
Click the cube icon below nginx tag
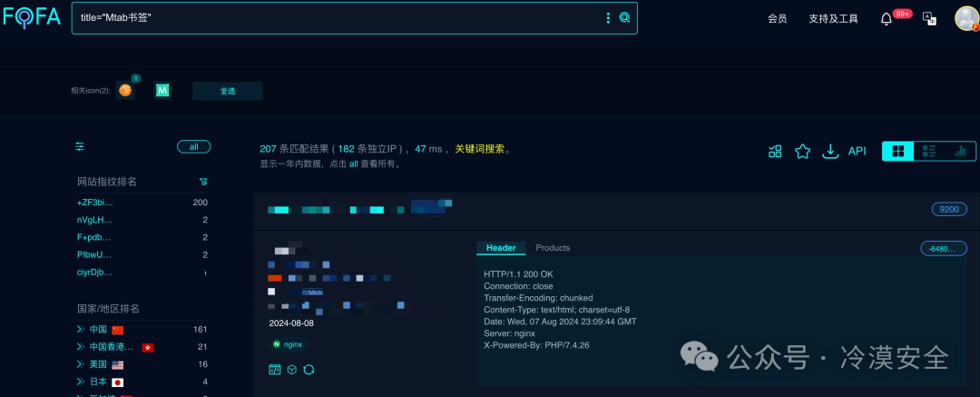coord(292,370)
